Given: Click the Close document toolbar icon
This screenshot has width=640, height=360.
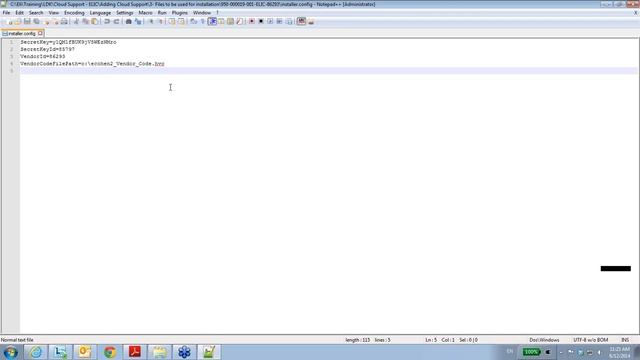Looking at the screenshot, I should point(47,21).
